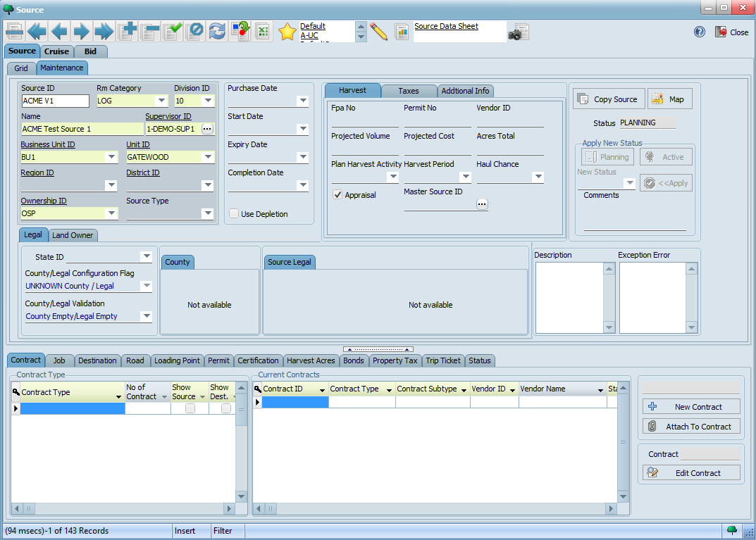Click the first toolbar icon with gray bar
Image resolution: width=756 pixels, height=540 pixels.
point(15,31)
